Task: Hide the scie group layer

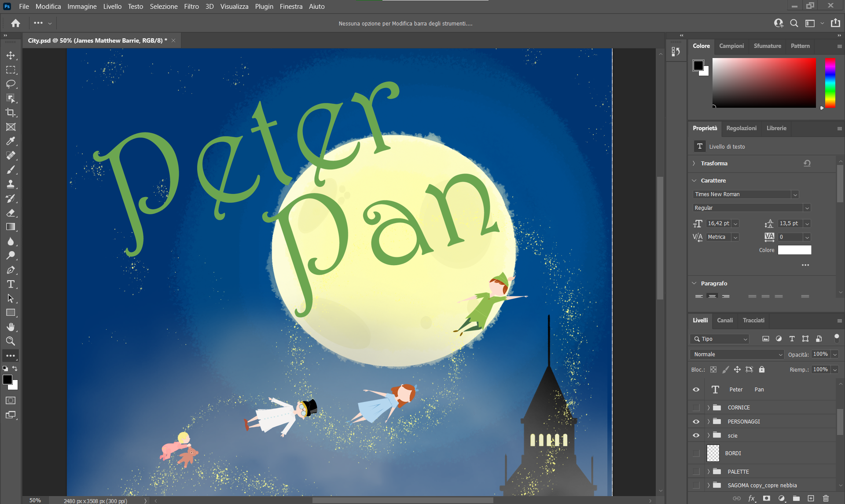Action: pyautogui.click(x=696, y=436)
